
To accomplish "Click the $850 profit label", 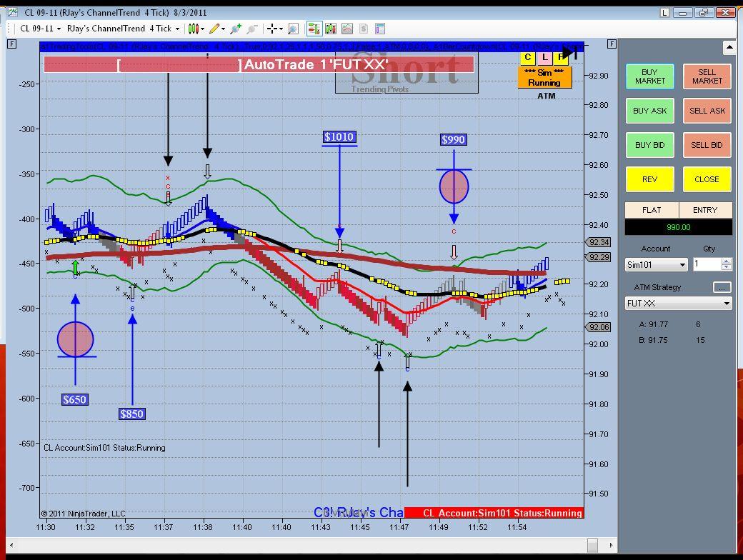I will [131, 414].
